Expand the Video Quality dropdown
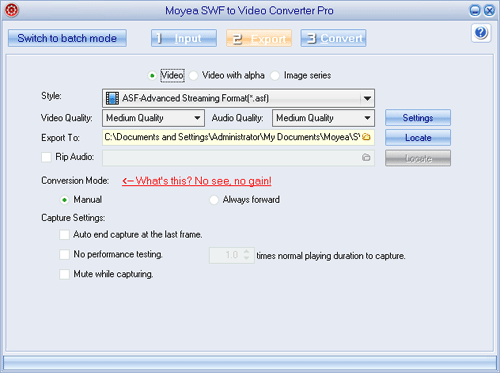This screenshot has height=373, width=500. pos(197,118)
